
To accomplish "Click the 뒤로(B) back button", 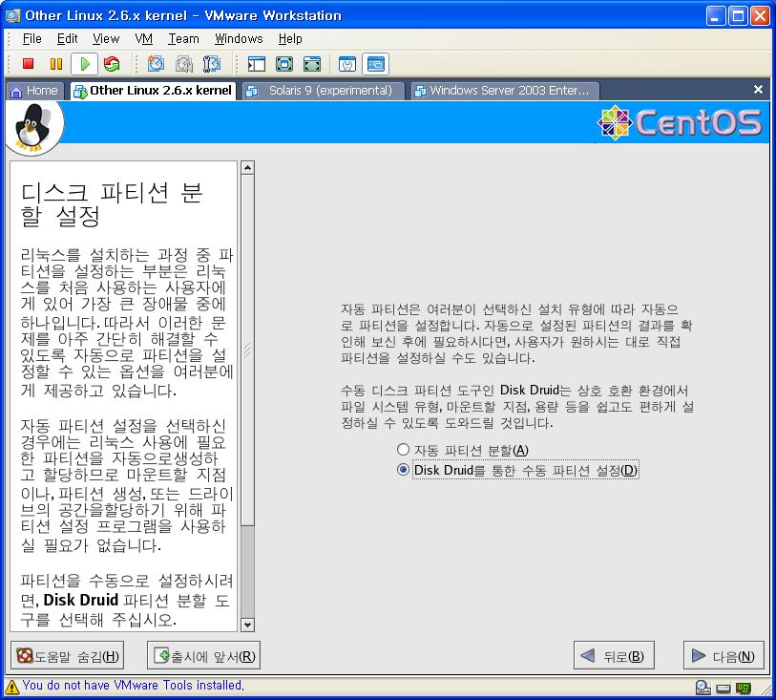I will 614,656.
